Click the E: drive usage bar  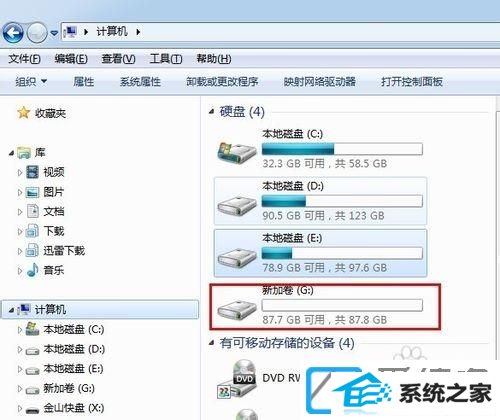pyautogui.click(x=342, y=253)
